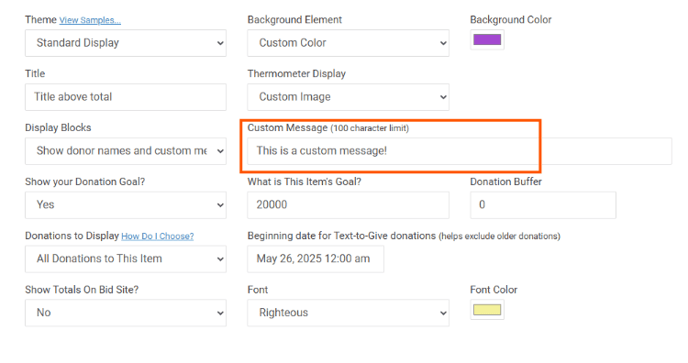Click the Donation Buffer input field
688x363 pixels.
pyautogui.click(x=543, y=205)
